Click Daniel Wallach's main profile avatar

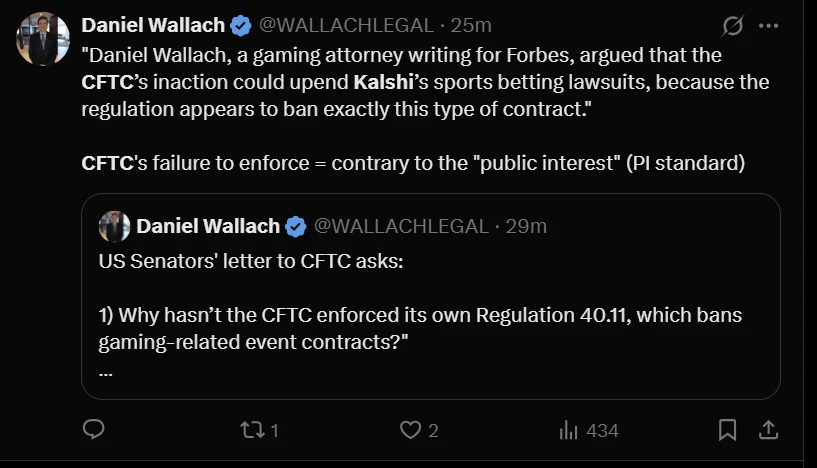pos(43,39)
